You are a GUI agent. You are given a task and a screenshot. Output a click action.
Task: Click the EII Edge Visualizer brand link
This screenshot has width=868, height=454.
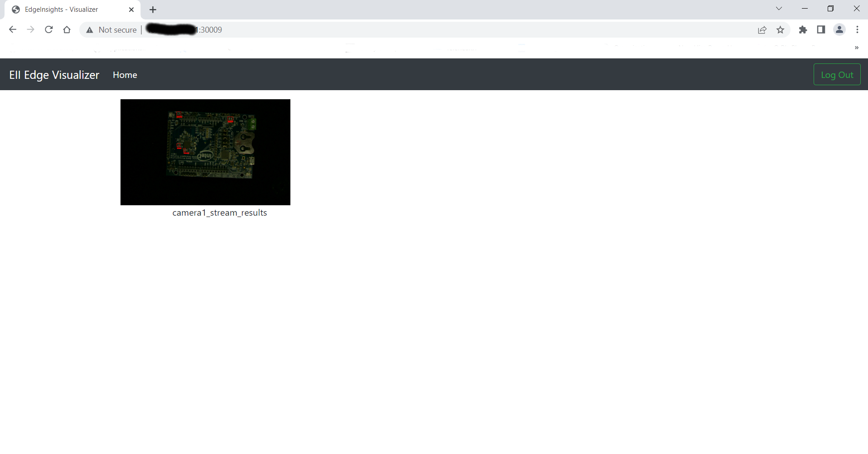[54, 75]
